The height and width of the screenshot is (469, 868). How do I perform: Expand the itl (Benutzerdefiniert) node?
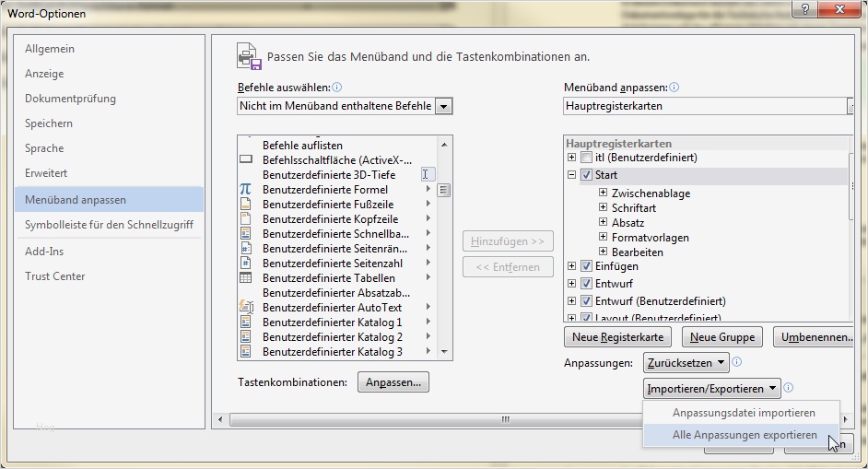pos(572,158)
